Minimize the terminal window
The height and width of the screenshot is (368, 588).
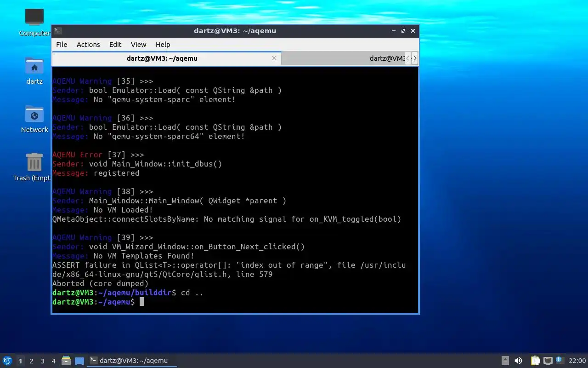tap(394, 31)
